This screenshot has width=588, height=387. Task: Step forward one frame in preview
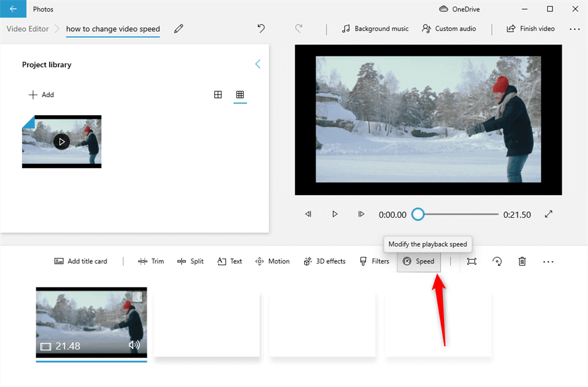pos(361,214)
